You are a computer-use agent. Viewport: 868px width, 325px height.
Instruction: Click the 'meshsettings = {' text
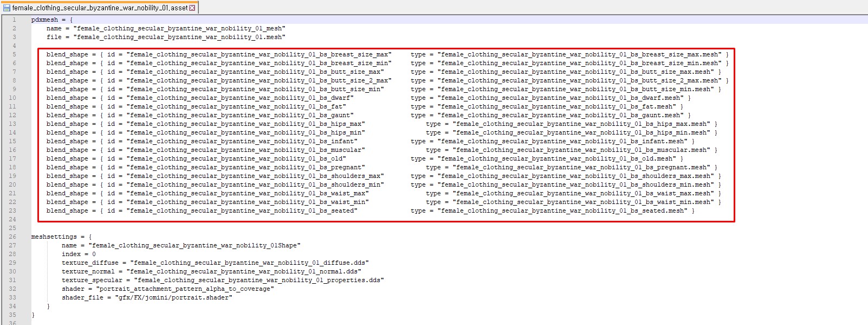(x=62, y=237)
